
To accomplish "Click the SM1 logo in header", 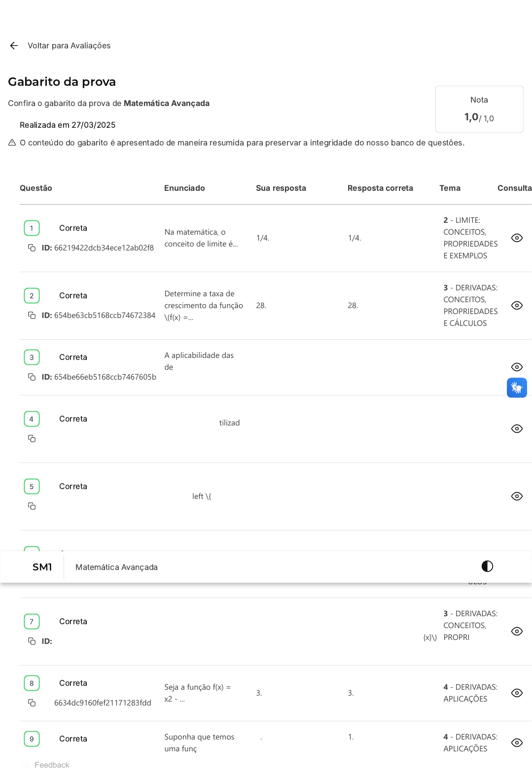I will pyautogui.click(x=42, y=567).
